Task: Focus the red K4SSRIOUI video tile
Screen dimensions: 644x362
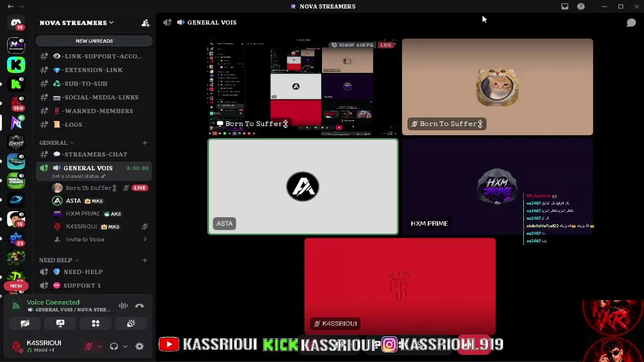Action: click(x=400, y=286)
